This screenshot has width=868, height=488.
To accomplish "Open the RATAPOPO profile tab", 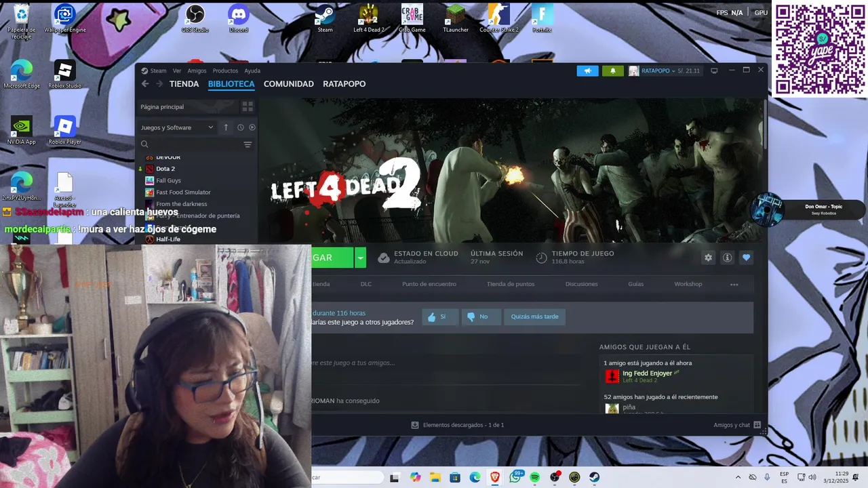I will click(x=344, y=84).
